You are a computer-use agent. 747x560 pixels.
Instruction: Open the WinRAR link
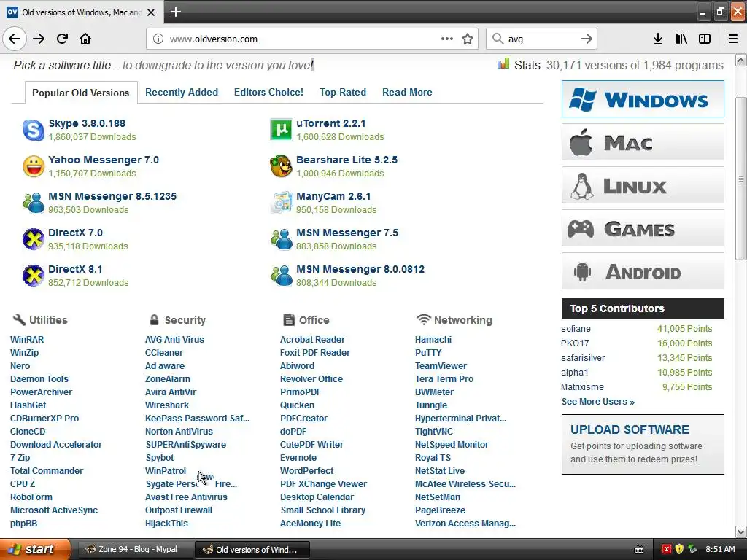click(x=27, y=340)
